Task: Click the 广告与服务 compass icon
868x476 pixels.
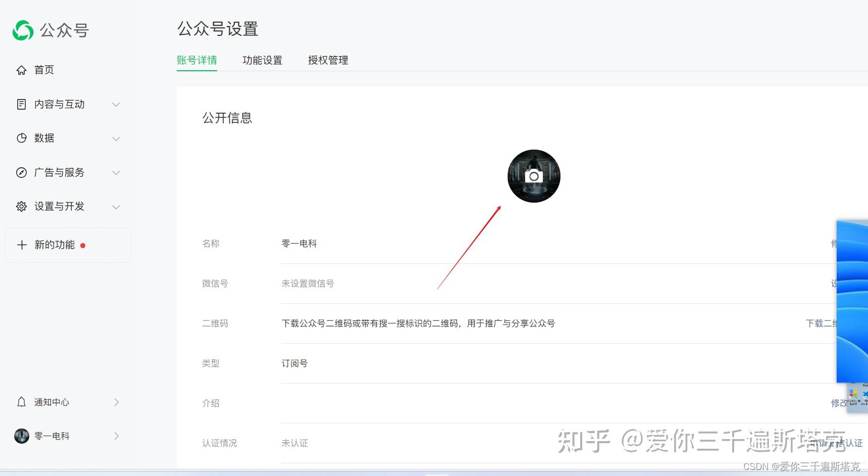Action: 21,172
